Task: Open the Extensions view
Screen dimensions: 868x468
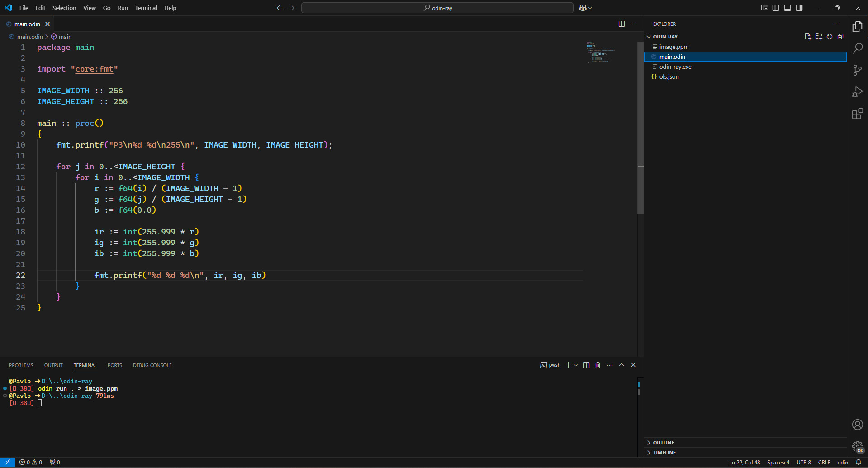Action: pyautogui.click(x=857, y=114)
